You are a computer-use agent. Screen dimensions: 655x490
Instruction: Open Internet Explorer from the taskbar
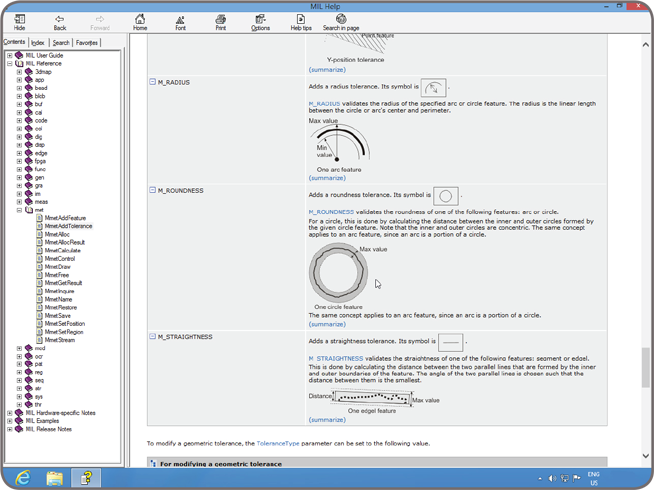[x=23, y=477]
